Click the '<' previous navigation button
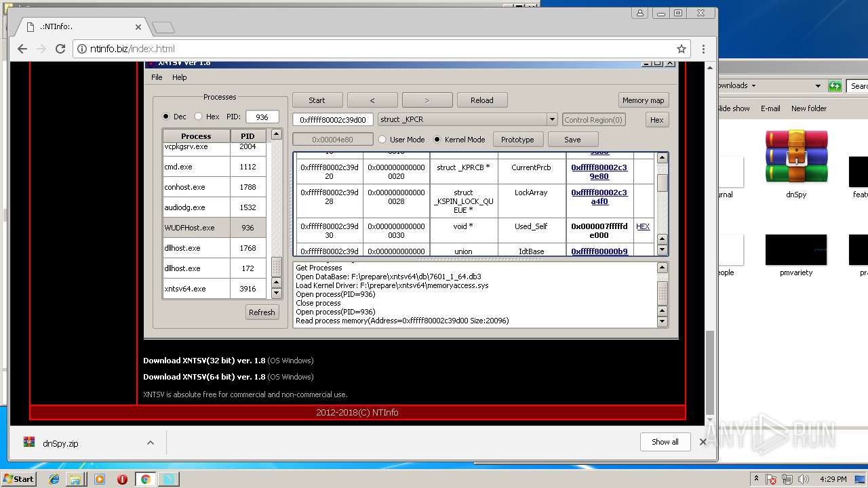 tap(372, 100)
